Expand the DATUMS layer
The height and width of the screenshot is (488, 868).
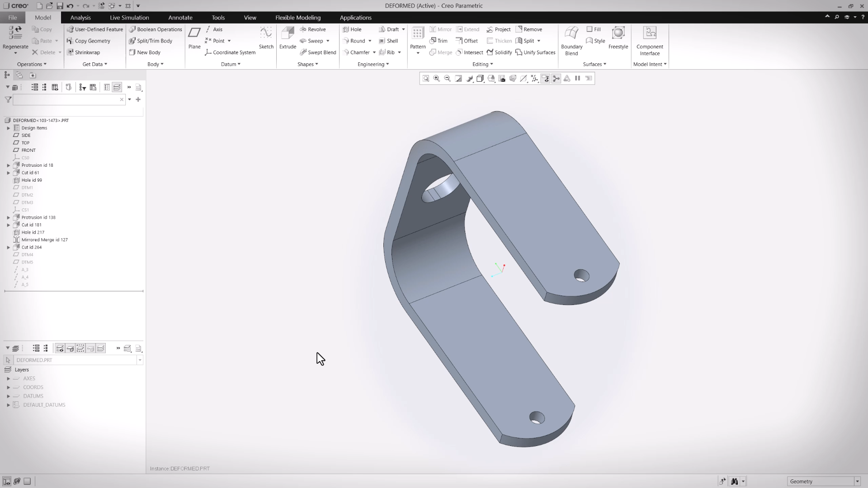pos(8,396)
